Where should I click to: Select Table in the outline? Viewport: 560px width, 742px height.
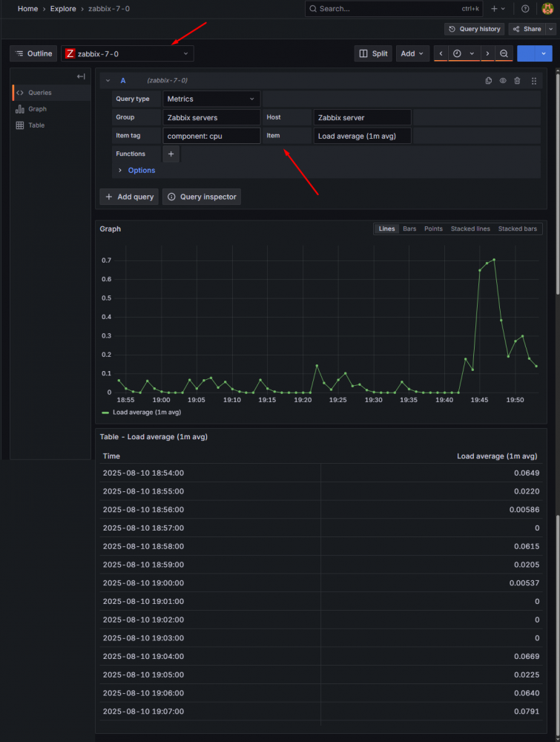pyautogui.click(x=51, y=125)
